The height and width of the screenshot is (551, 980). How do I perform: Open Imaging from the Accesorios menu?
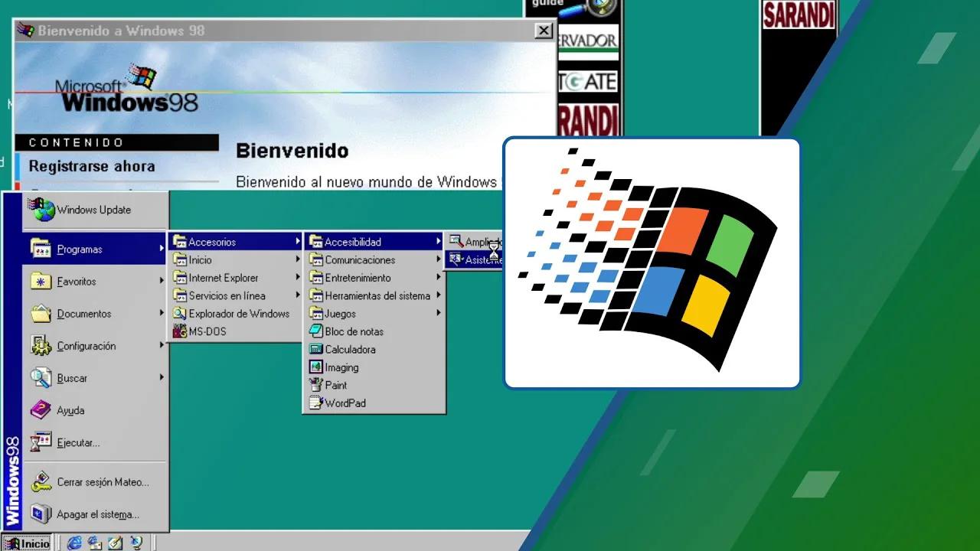click(374, 367)
